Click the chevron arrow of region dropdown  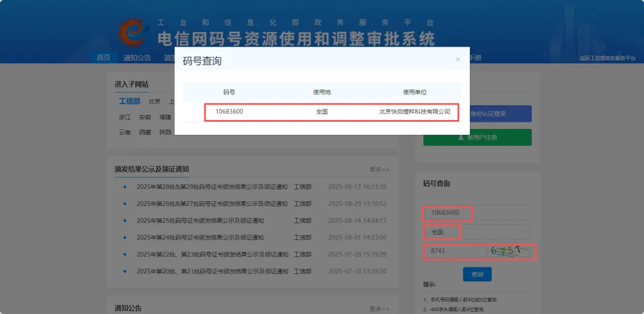coord(522,232)
